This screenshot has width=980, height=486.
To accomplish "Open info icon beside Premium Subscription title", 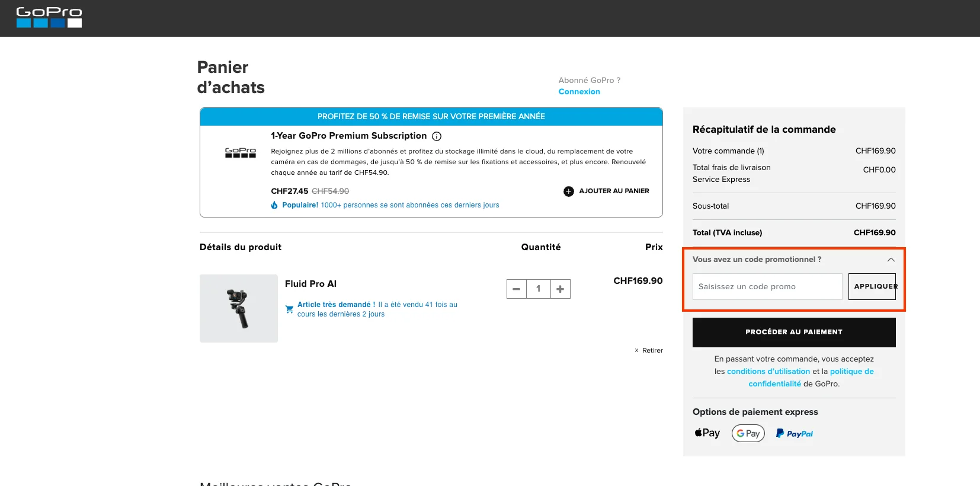I will click(437, 136).
